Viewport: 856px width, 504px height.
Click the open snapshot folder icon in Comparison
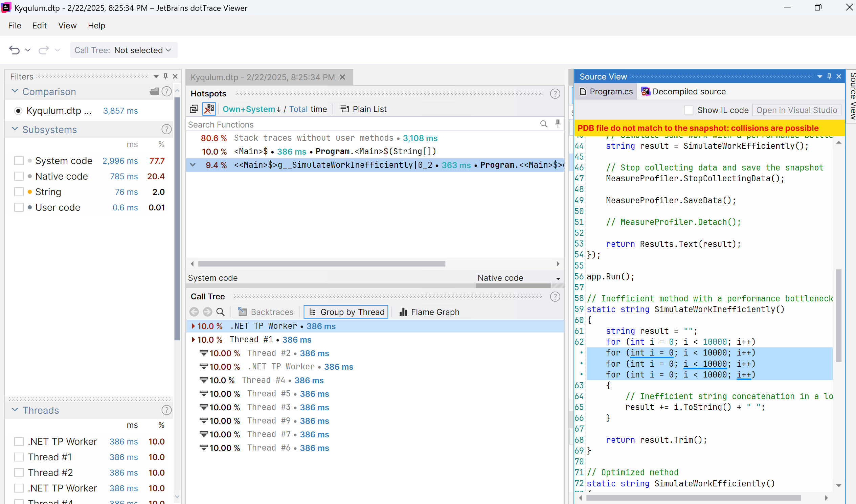[x=154, y=91]
